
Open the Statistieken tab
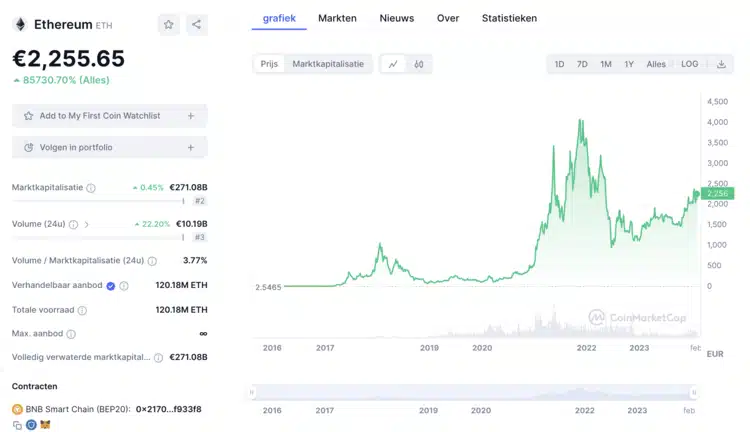click(x=509, y=18)
